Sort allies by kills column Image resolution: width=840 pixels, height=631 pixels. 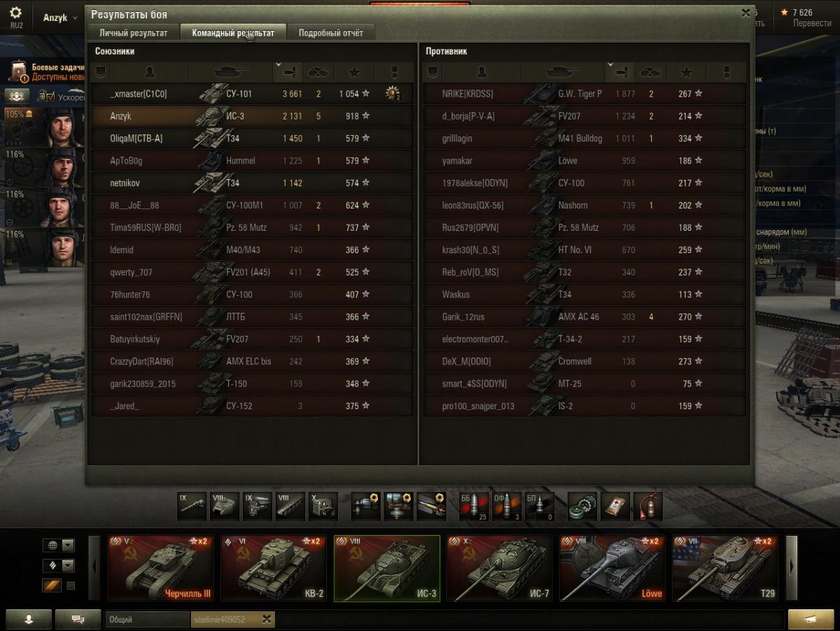click(x=318, y=71)
